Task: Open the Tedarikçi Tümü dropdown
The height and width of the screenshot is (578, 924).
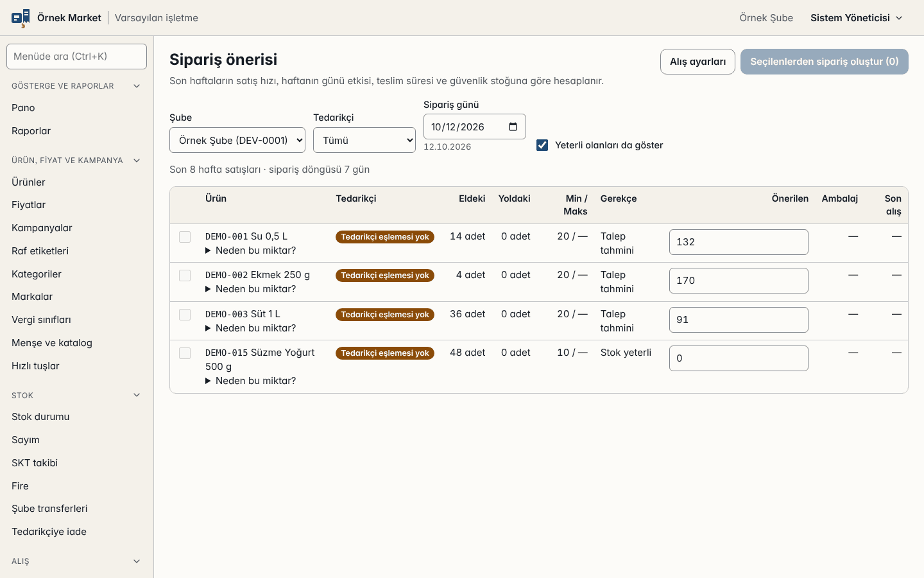Action: pyautogui.click(x=364, y=140)
